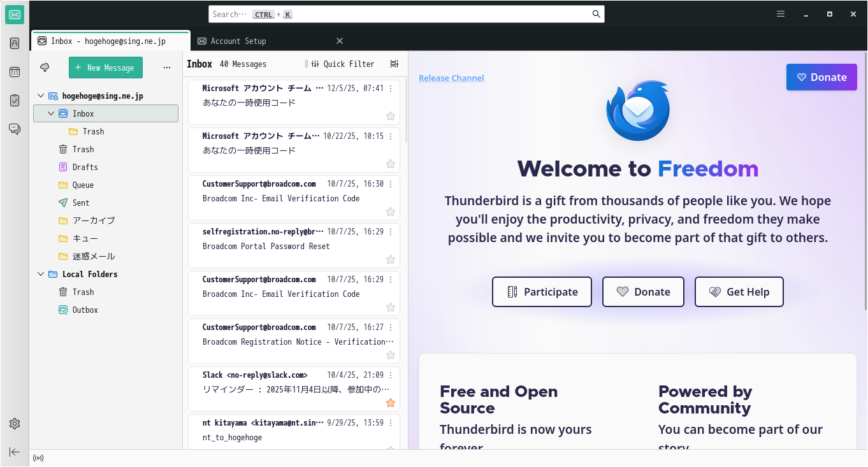Select the アーカイブ folder
The image size is (868, 467).
106,220
